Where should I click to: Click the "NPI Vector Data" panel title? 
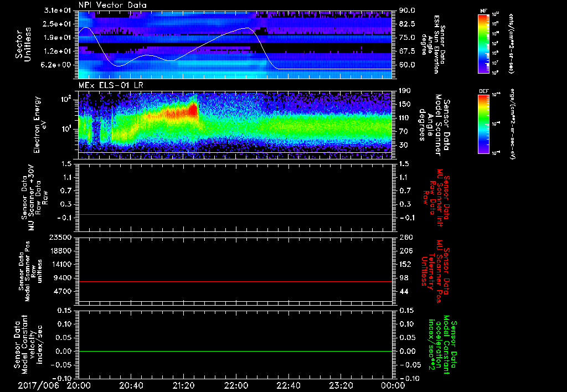click(x=112, y=5)
